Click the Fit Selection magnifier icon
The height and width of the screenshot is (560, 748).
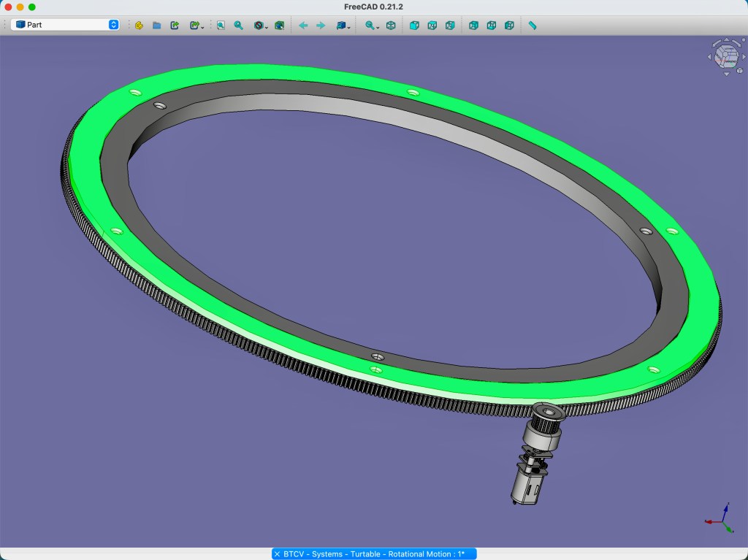point(239,25)
